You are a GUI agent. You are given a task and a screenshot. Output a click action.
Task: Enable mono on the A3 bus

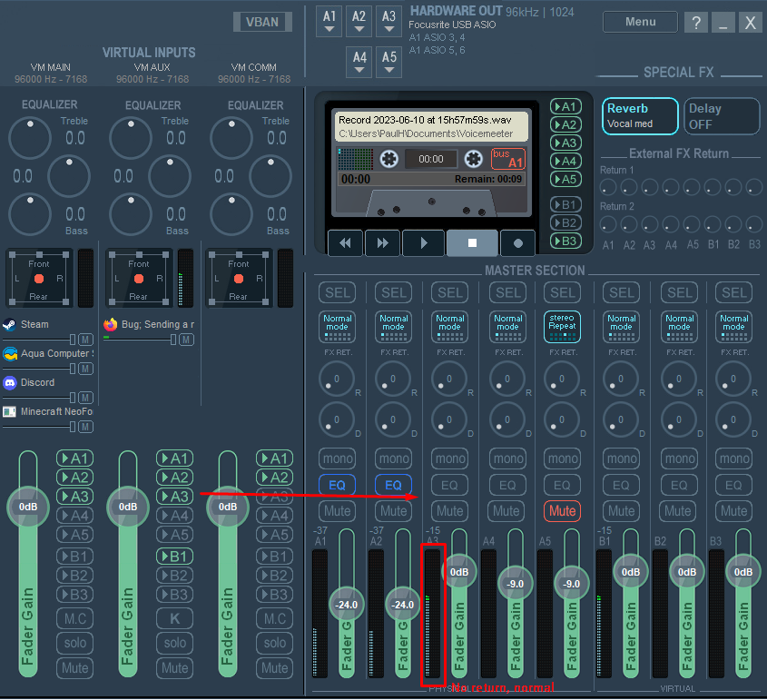click(x=450, y=458)
